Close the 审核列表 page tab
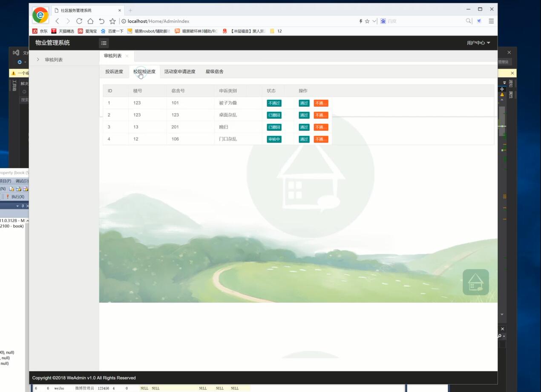The image size is (541, 392). click(127, 56)
